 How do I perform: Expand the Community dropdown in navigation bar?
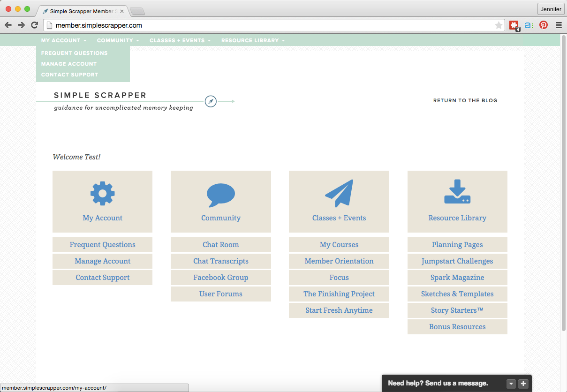click(x=118, y=40)
